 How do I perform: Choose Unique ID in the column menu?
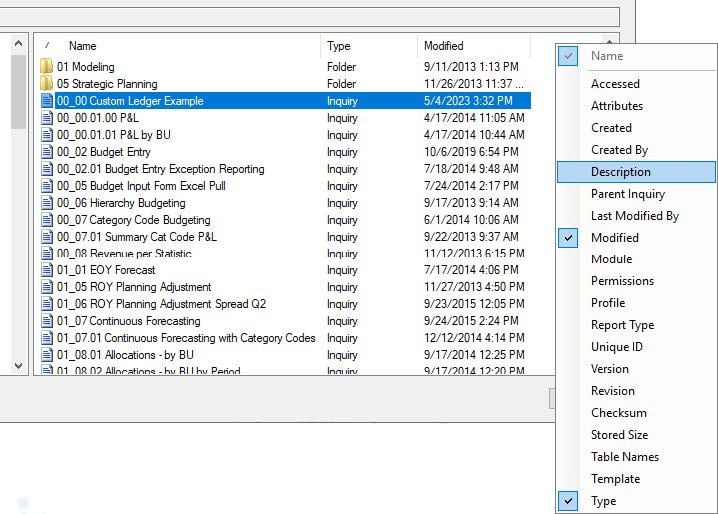616,347
